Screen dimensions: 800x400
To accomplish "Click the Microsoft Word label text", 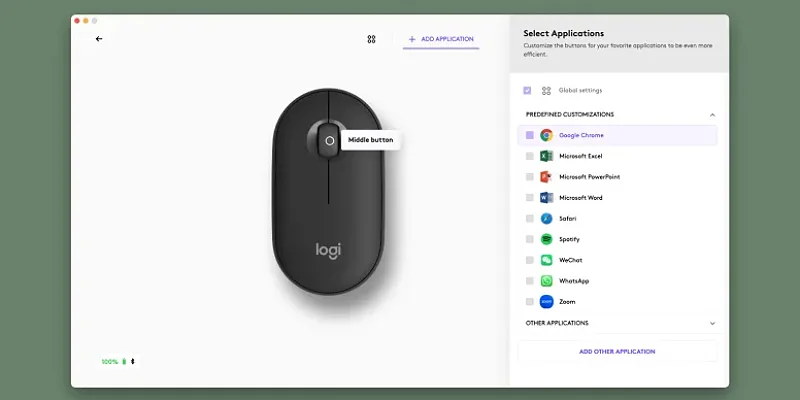I will click(x=581, y=197).
